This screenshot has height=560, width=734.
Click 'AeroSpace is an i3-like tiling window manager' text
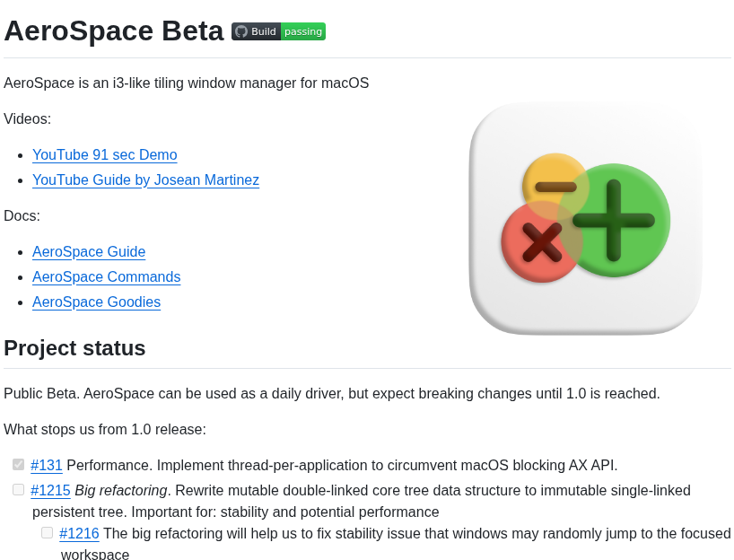click(x=187, y=83)
